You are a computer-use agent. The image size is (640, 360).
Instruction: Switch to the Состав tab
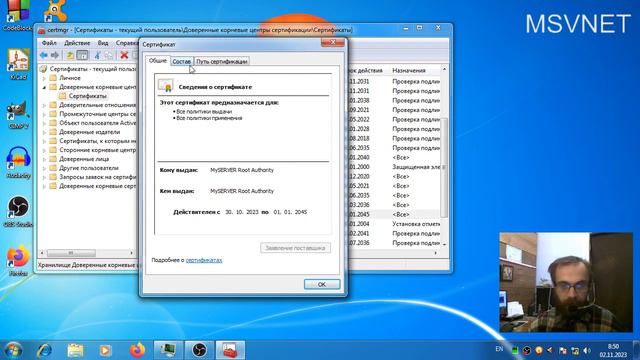182,61
